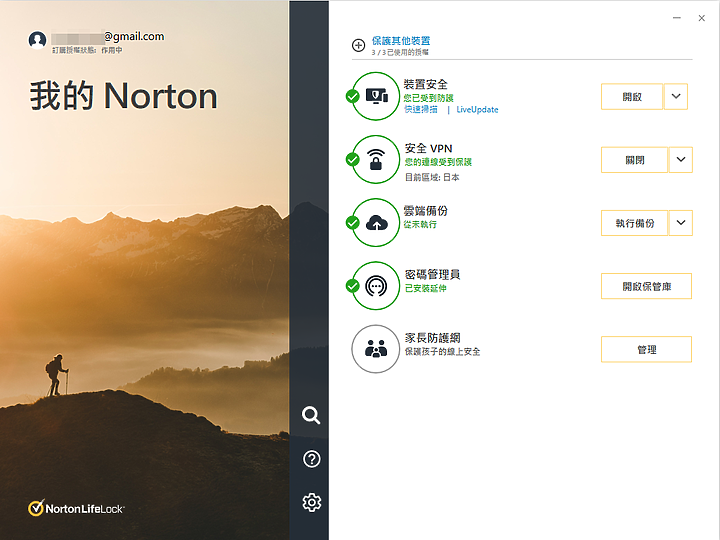Image resolution: width=720 pixels, height=540 pixels.
Task: Click green checkmark badge on 密碼管理員
Action: click(x=353, y=286)
